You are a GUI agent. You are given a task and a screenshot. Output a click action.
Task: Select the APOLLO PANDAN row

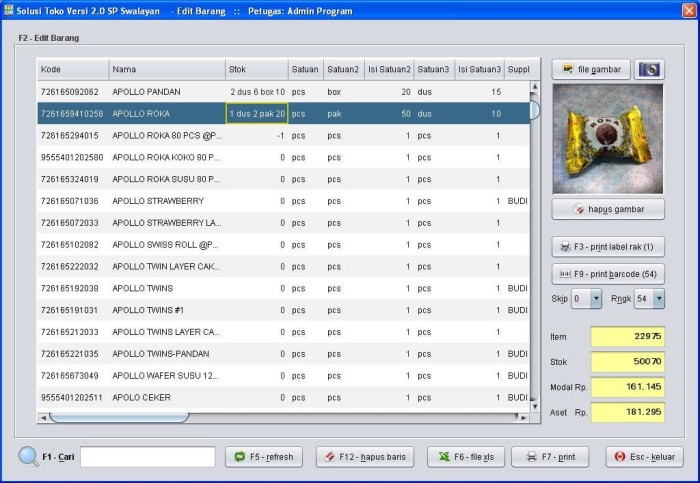click(x=283, y=92)
